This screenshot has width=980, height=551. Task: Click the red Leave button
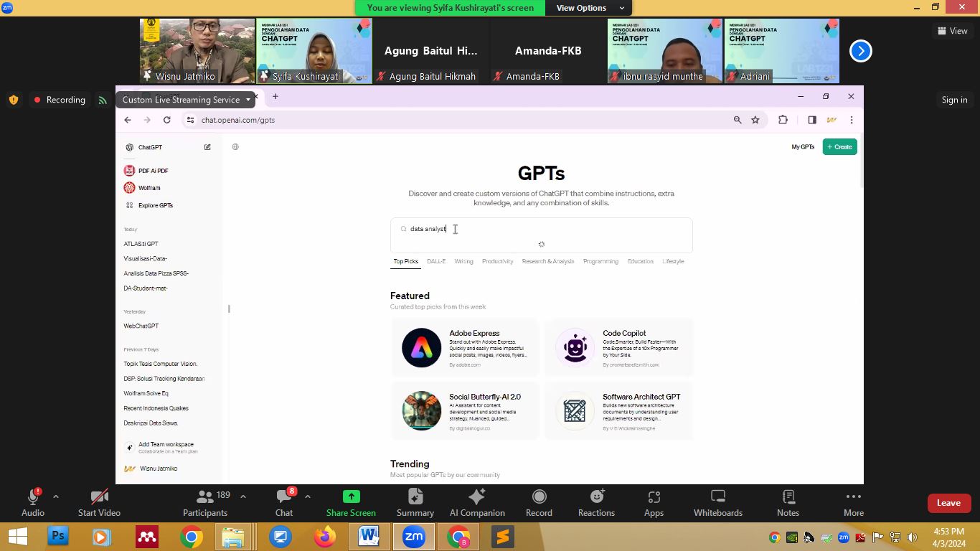click(x=948, y=503)
